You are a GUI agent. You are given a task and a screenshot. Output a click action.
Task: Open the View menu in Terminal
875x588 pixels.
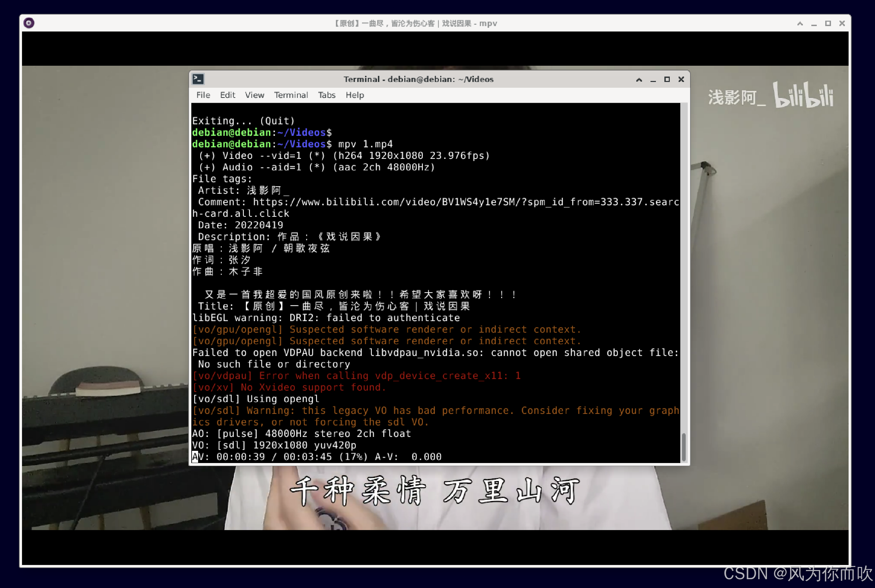[254, 95]
